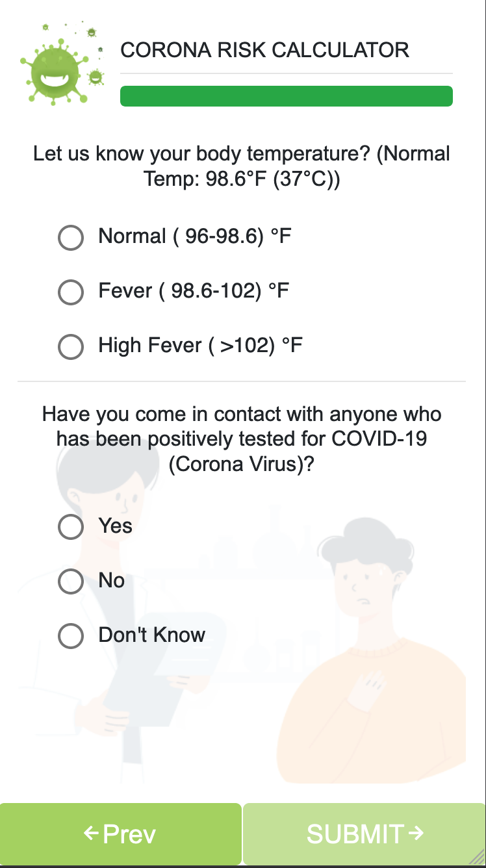Click the COVID-19 contact question text
The width and height of the screenshot is (486, 868).
242,439
